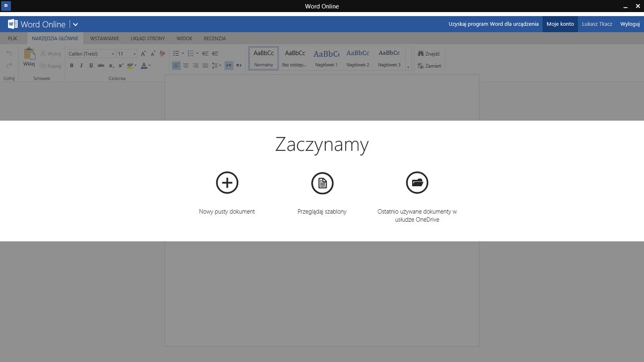Click the increase indent icon

coord(215,53)
